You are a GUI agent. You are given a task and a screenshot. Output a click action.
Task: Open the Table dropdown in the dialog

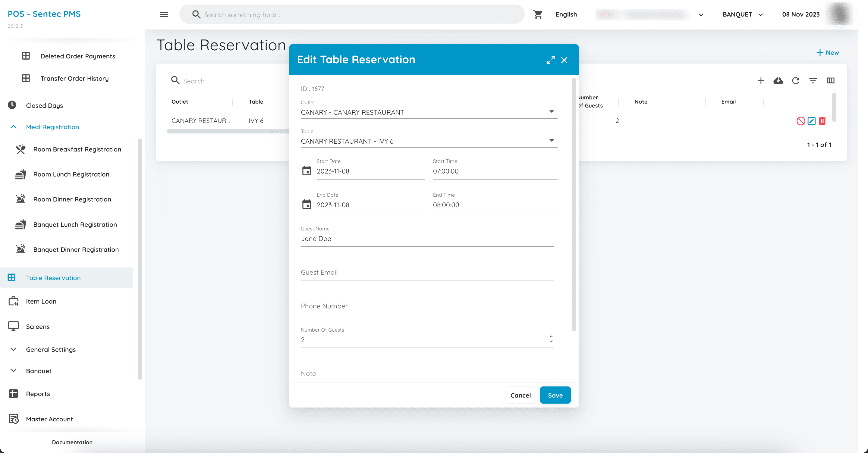429,141
